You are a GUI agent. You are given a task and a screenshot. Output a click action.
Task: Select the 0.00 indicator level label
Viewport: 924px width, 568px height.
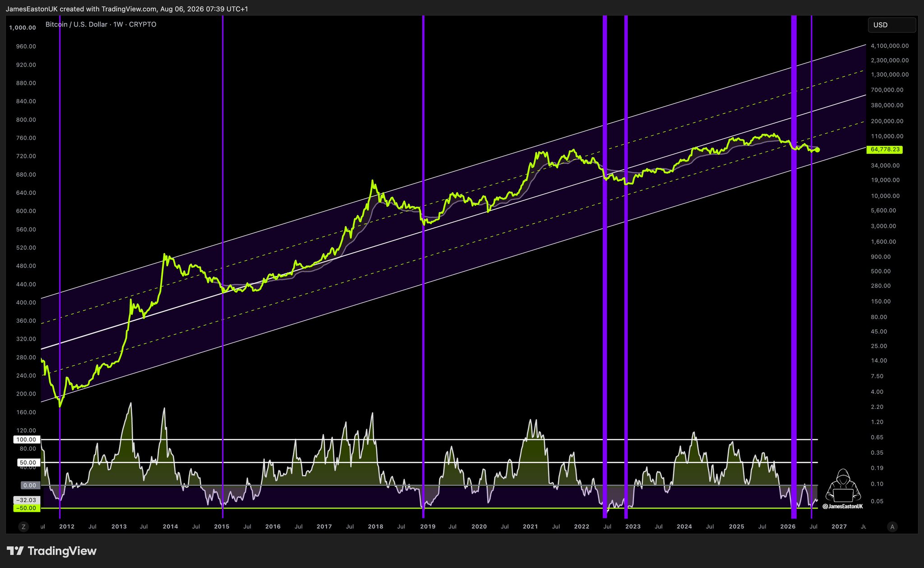click(x=30, y=485)
